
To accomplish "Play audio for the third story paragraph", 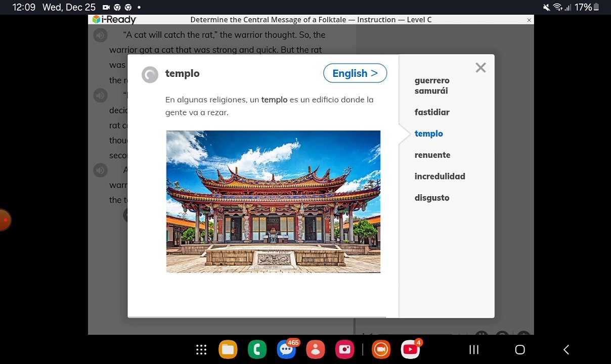I will (x=100, y=170).
